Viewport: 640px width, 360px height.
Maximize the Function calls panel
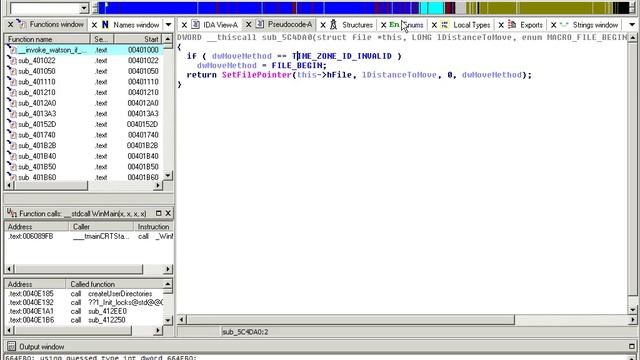pyautogui.click(x=159, y=213)
